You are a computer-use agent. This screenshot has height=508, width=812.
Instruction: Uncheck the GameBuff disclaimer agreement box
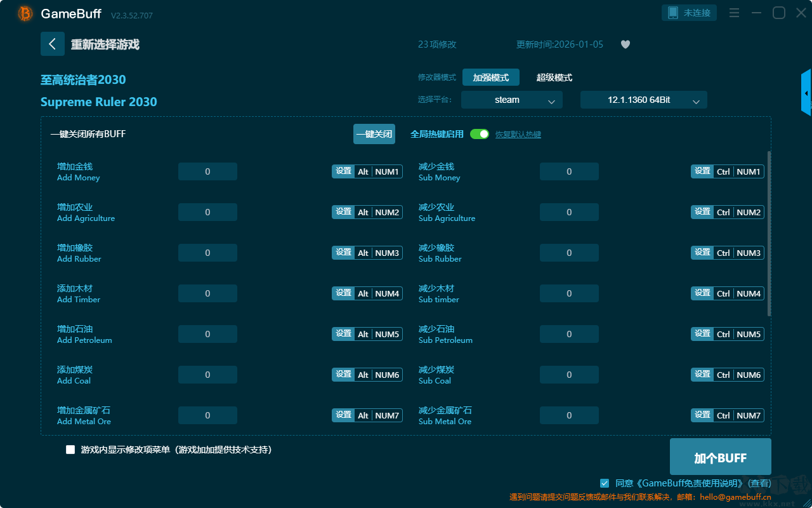(x=605, y=483)
